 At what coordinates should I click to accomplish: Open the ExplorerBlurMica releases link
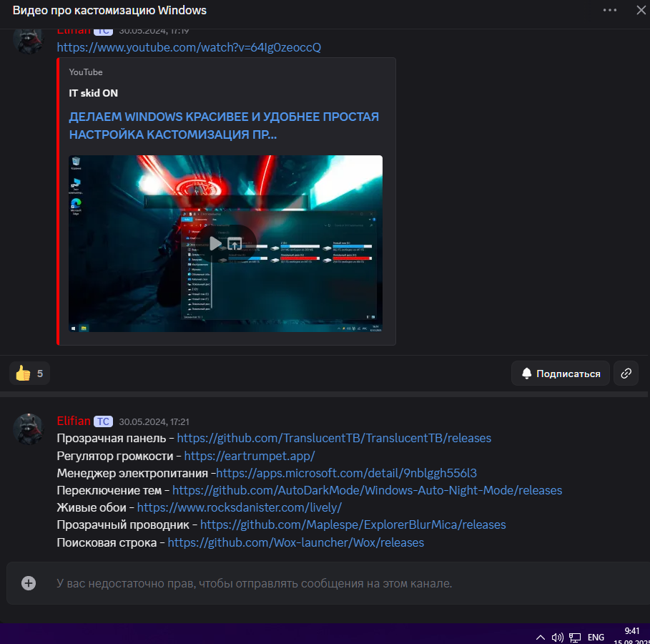pos(353,525)
